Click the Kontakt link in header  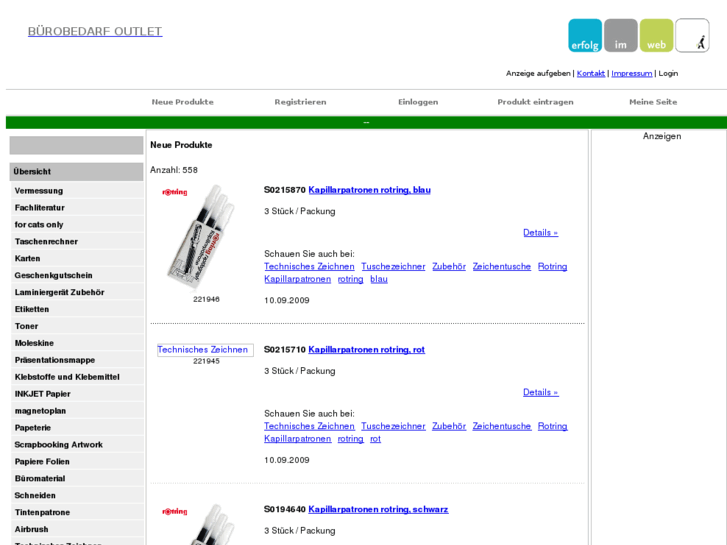[591, 73]
